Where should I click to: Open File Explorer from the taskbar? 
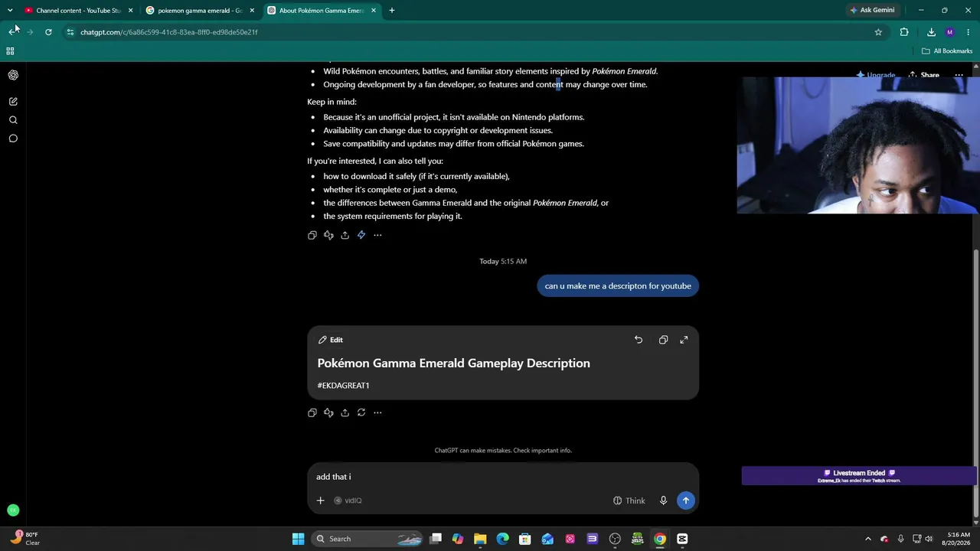tap(480, 539)
